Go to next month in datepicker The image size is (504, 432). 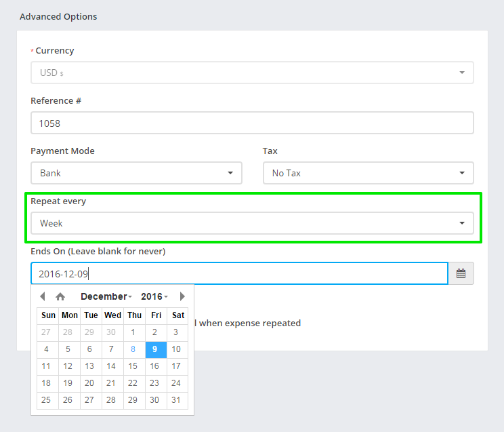182,296
